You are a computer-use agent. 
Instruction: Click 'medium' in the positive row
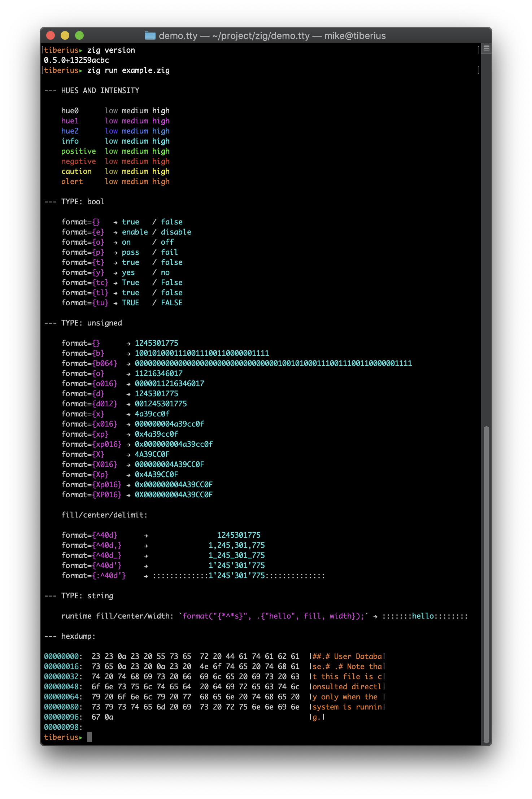click(x=135, y=151)
